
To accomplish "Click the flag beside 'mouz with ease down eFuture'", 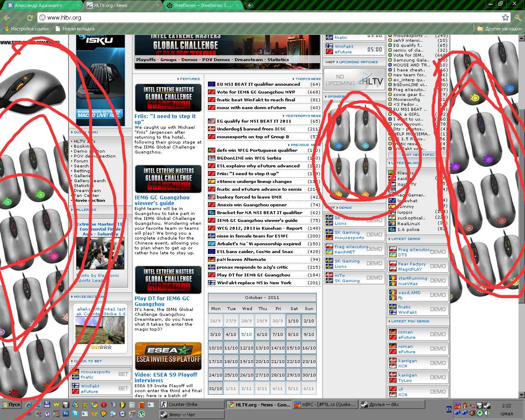I will [212, 108].
